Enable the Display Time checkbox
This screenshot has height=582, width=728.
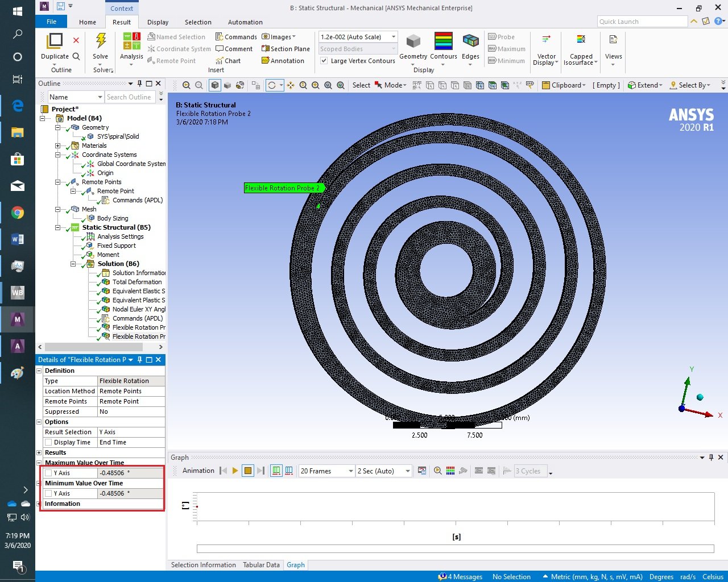pyautogui.click(x=48, y=442)
